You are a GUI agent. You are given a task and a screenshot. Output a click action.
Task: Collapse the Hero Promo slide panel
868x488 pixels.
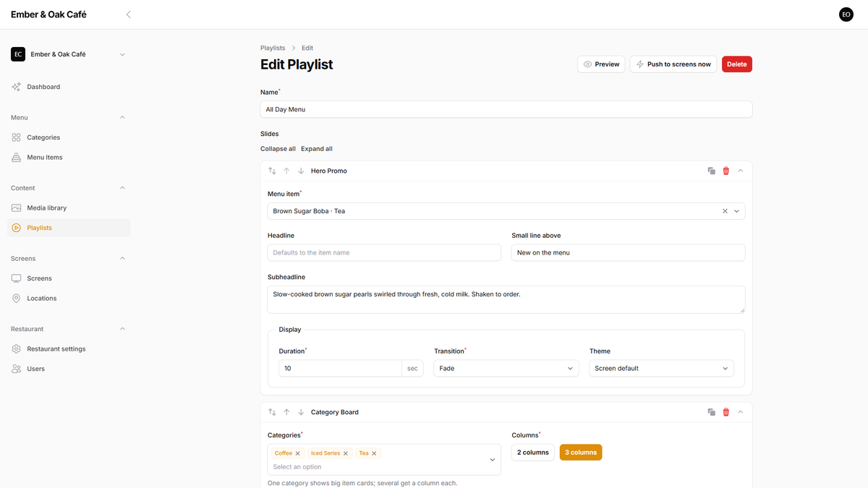tap(740, 171)
